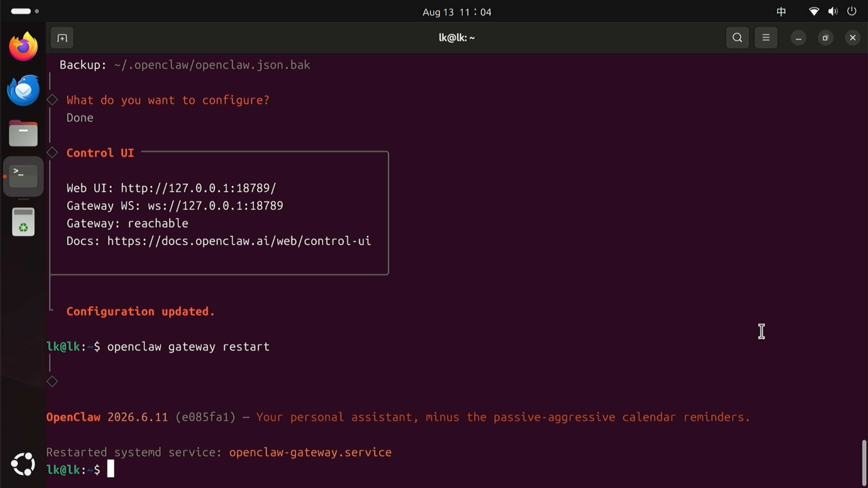Image resolution: width=868 pixels, height=488 pixels.
Task: Click the volume speaker icon
Action: point(833,12)
